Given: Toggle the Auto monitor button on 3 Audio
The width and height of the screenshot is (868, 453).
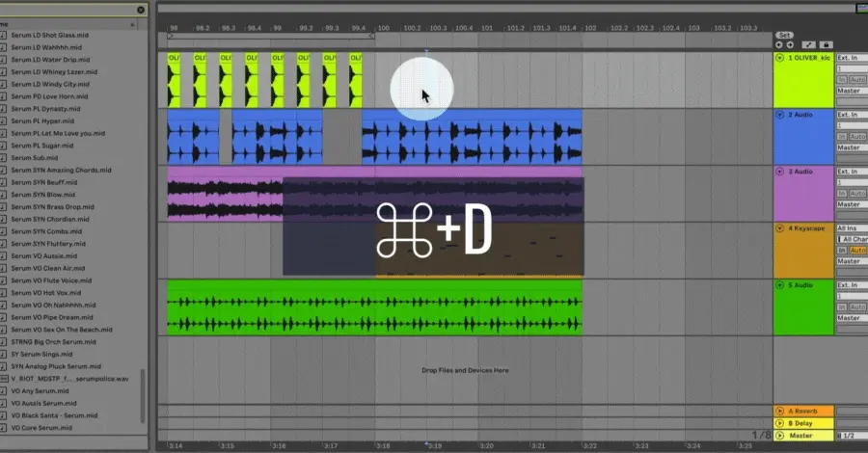Looking at the screenshot, I should coord(857,194).
